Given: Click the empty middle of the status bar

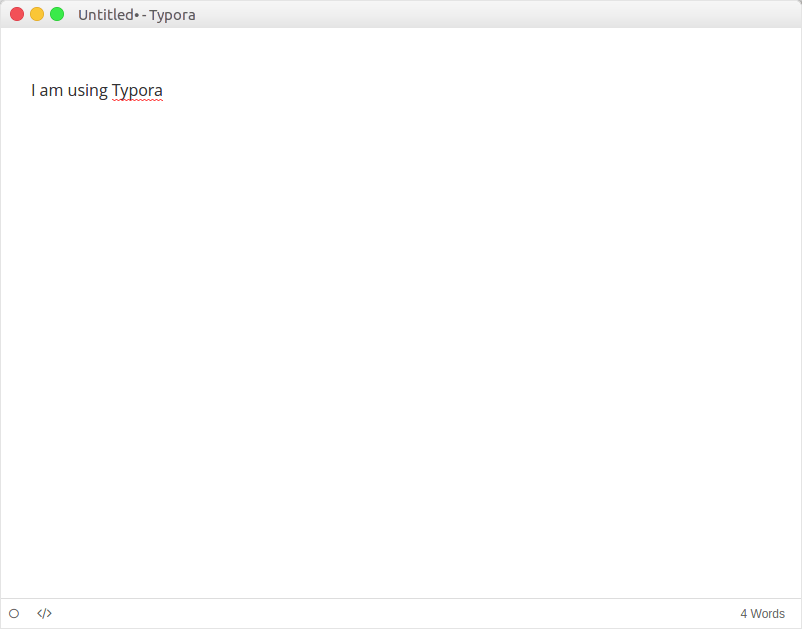Looking at the screenshot, I should click(x=394, y=613).
